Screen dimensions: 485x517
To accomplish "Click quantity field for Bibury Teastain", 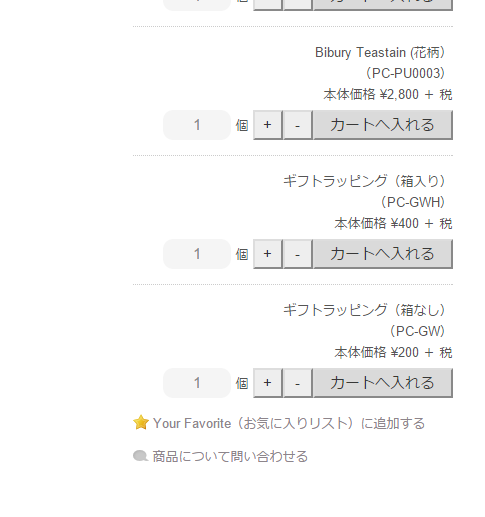I will [197, 125].
